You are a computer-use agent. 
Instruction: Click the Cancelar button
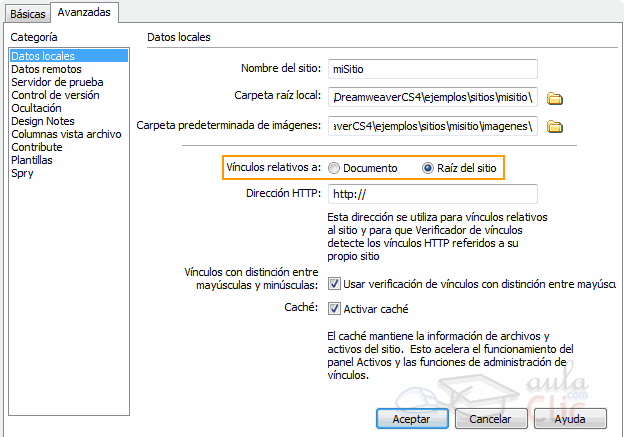(x=491, y=419)
